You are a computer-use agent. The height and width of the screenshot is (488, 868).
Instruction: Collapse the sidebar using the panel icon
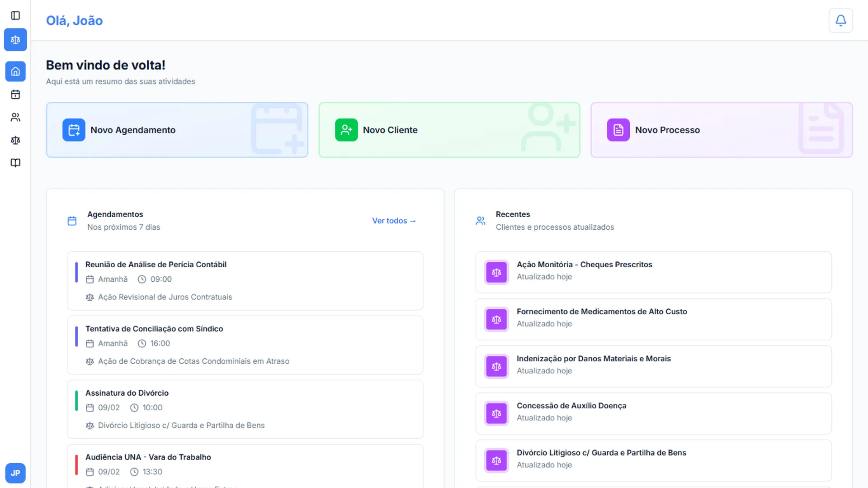click(x=16, y=15)
